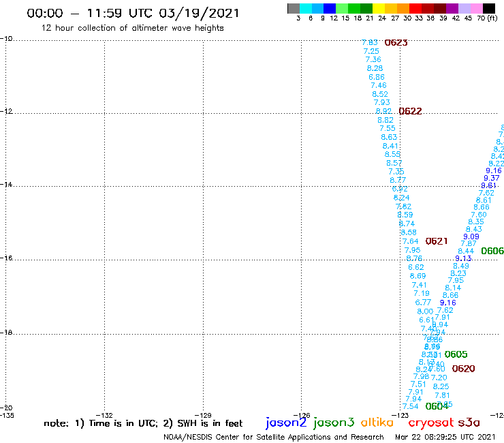
Task: Click the wave height value 7.83
Action: (369, 43)
